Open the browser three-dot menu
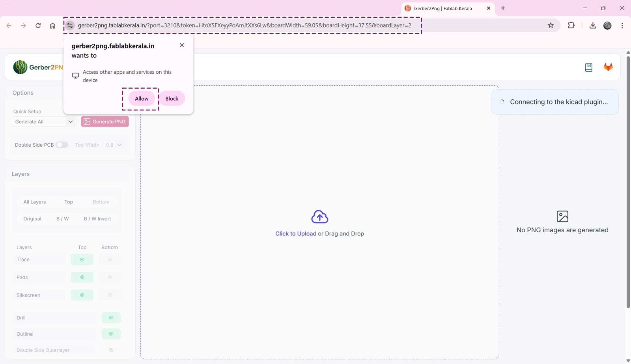Screen dimensions: 631x364 pos(622,25)
